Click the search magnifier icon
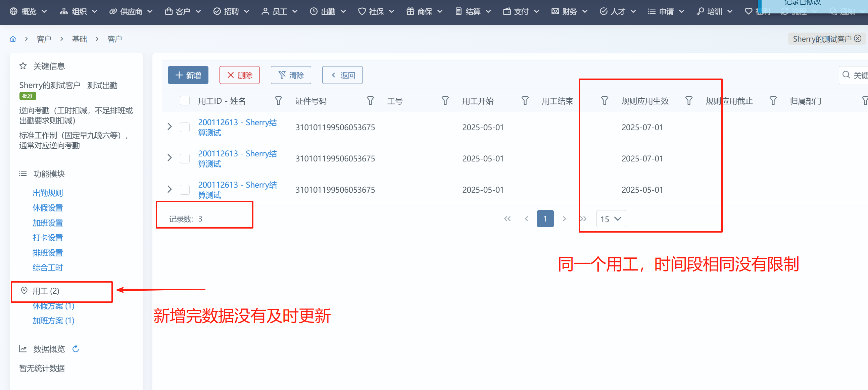868x390 pixels. click(846, 75)
